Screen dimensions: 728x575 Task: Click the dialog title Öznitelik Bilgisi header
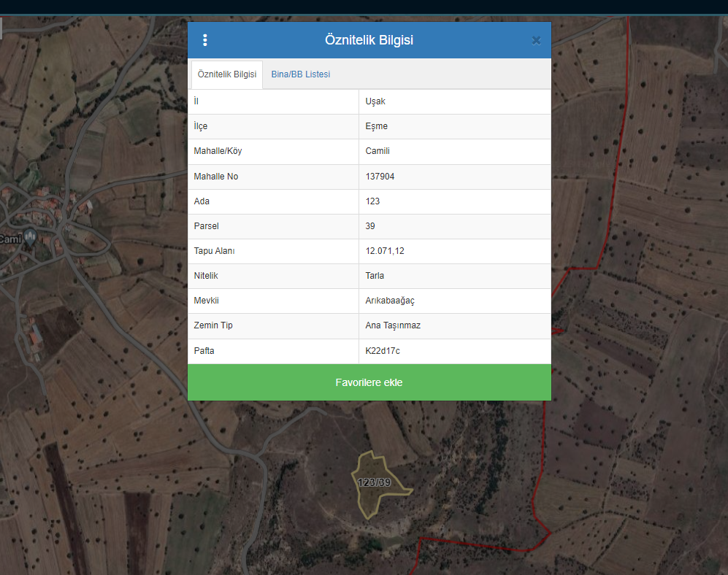[x=369, y=40]
